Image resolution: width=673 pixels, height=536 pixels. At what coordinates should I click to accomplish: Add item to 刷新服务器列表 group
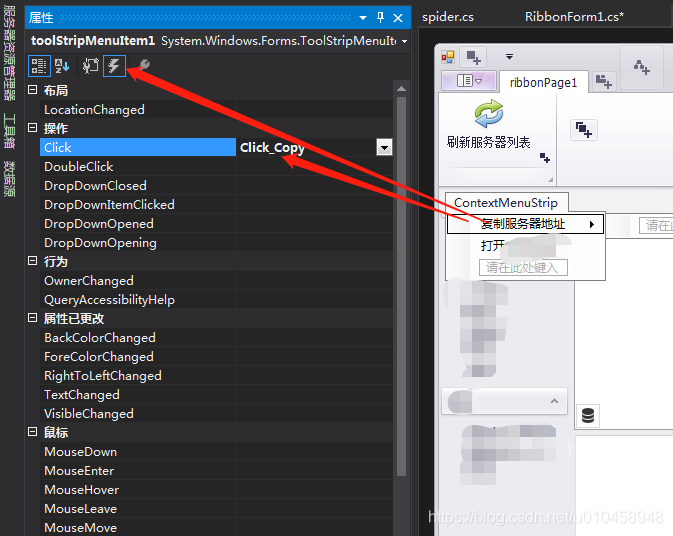pyautogui.click(x=545, y=158)
